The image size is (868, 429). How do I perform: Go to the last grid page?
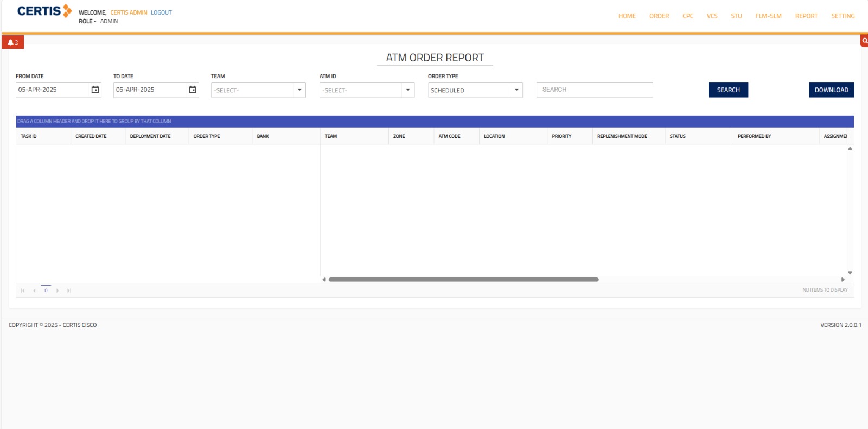[x=69, y=291]
